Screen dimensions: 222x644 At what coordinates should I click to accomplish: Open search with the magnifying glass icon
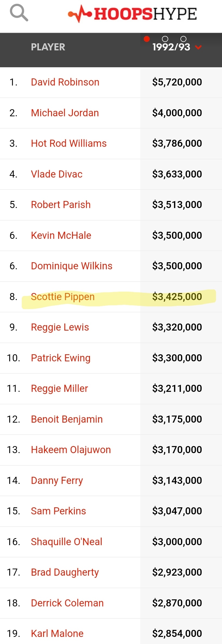coord(19,13)
